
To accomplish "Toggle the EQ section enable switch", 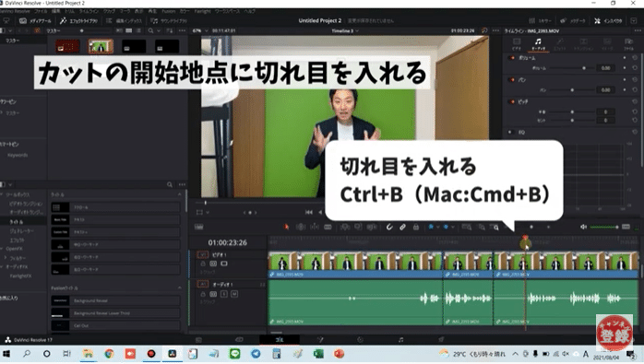I will coord(511,132).
